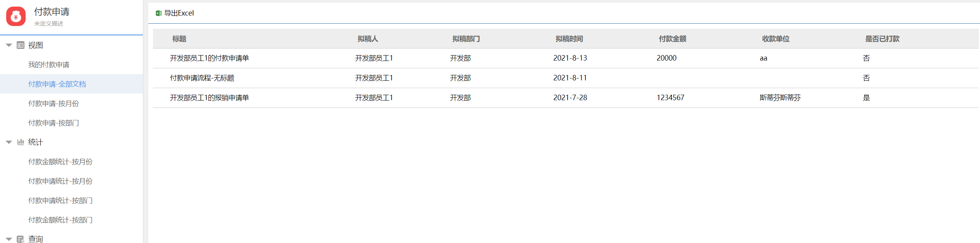Open 付款申请-按月份 view
This screenshot has width=980, height=243.
(54, 104)
